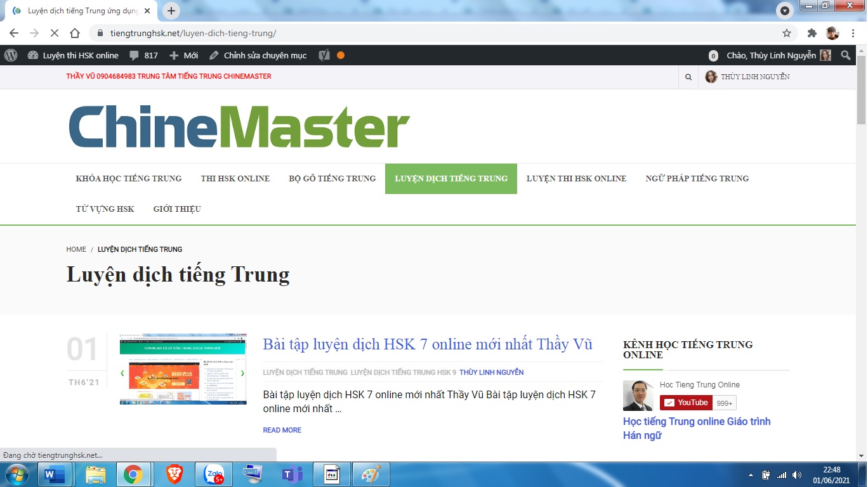Click the address bar URL field
The image size is (868, 487).
[438, 33]
